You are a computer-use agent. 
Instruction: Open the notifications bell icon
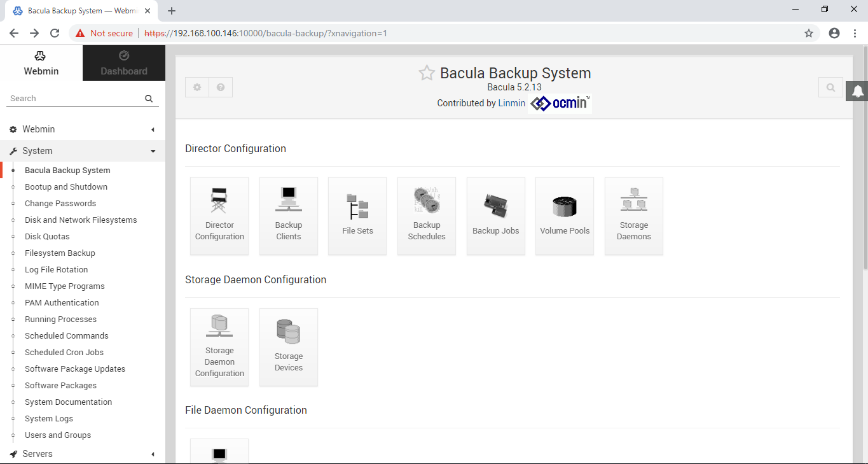(857, 91)
